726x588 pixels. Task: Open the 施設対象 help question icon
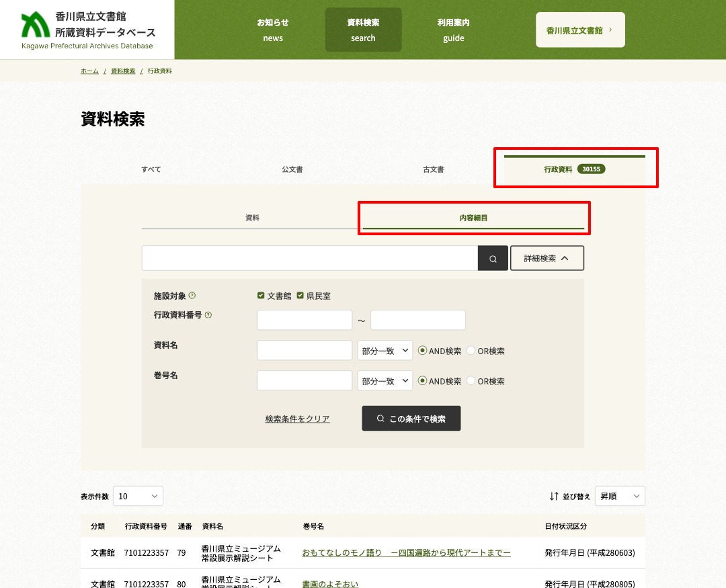coord(192,294)
